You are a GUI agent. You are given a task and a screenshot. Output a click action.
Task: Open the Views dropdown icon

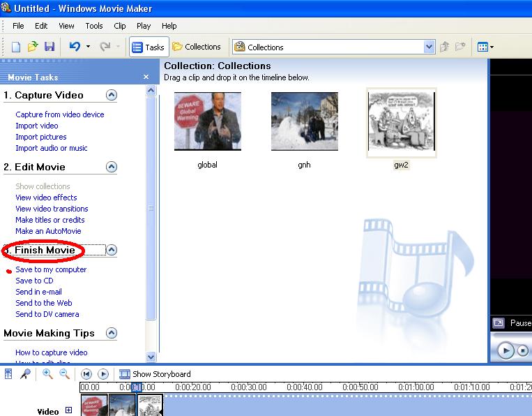485,47
